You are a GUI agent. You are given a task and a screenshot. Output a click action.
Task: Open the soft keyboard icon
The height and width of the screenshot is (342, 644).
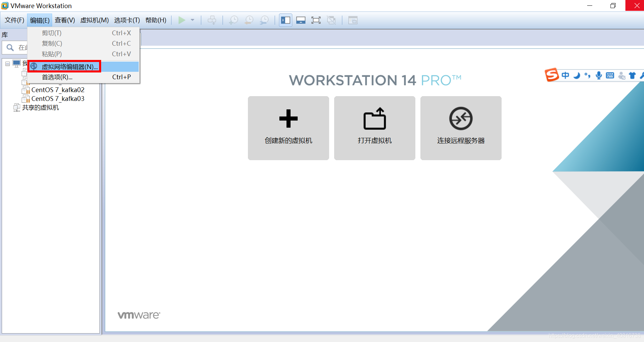click(x=610, y=76)
